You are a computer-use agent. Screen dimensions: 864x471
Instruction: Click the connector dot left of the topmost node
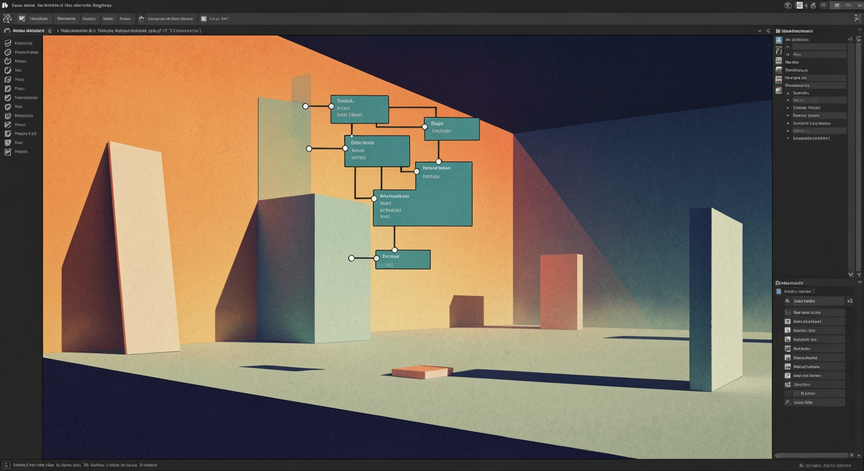pyautogui.click(x=306, y=106)
